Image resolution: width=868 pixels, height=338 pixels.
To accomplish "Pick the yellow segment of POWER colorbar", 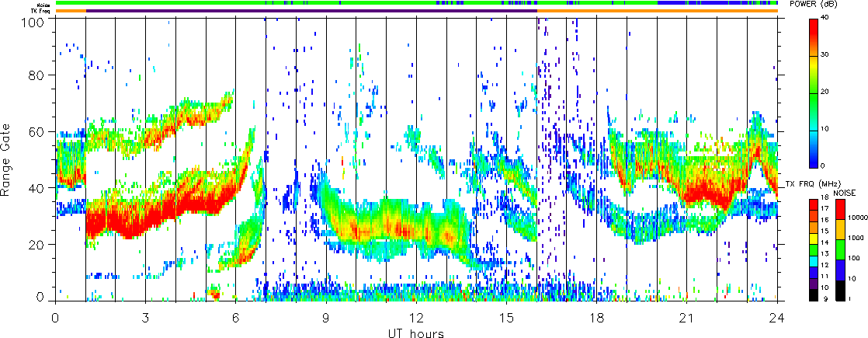I will 814,75.
